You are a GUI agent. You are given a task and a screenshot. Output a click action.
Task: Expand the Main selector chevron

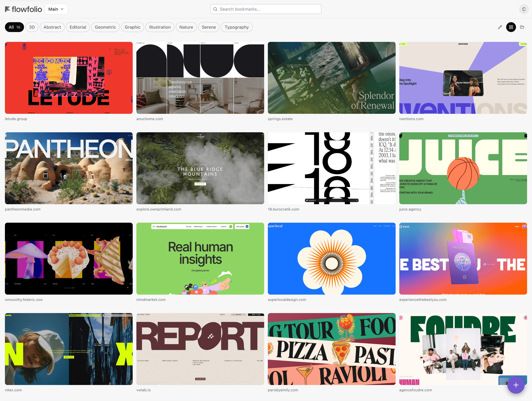click(x=62, y=9)
